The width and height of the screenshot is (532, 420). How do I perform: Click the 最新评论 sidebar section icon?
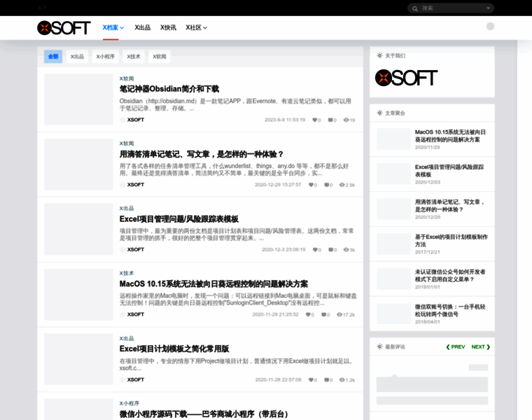[379, 346]
